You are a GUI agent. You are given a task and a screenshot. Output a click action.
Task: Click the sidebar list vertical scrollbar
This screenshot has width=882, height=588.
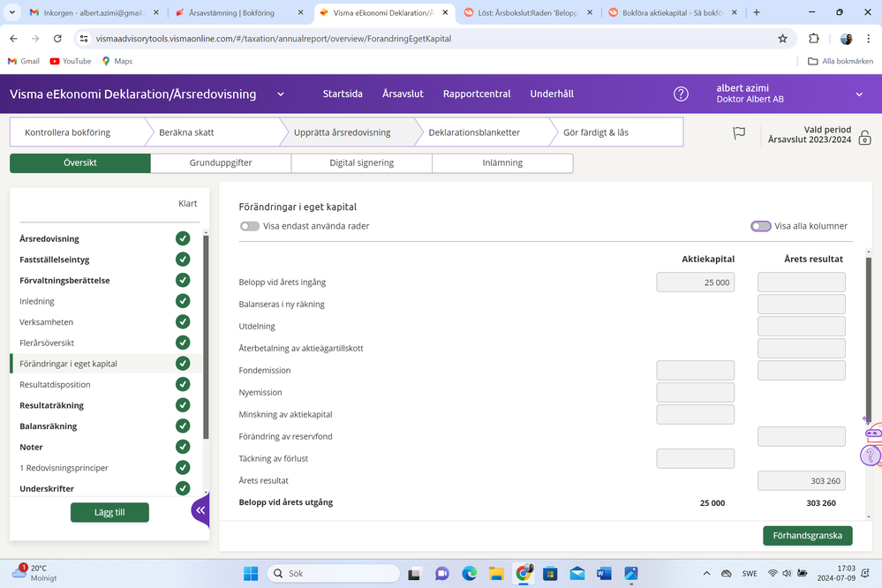tap(206, 337)
